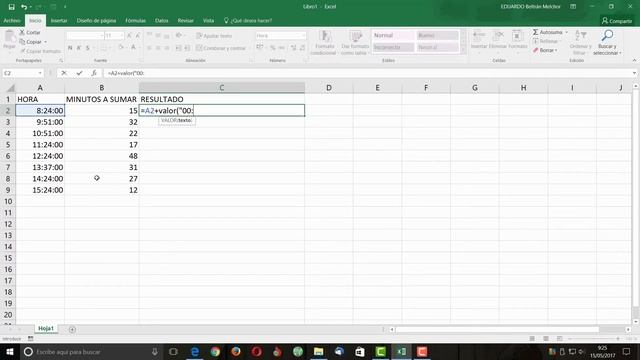Viewport: 640px width, 360px height.
Task: Click the Pegar clipboard button
Action: (9, 40)
